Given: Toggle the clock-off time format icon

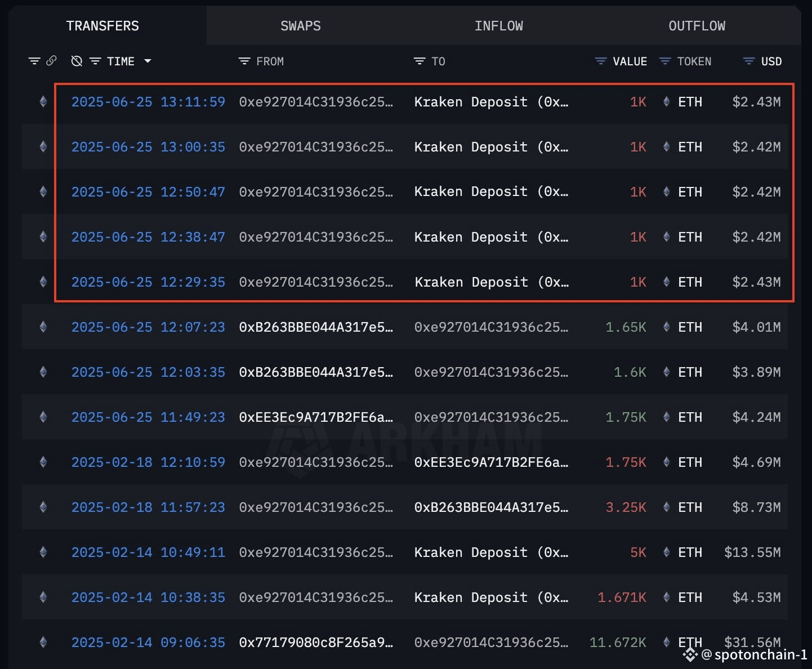Looking at the screenshot, I should click(77, 61).
